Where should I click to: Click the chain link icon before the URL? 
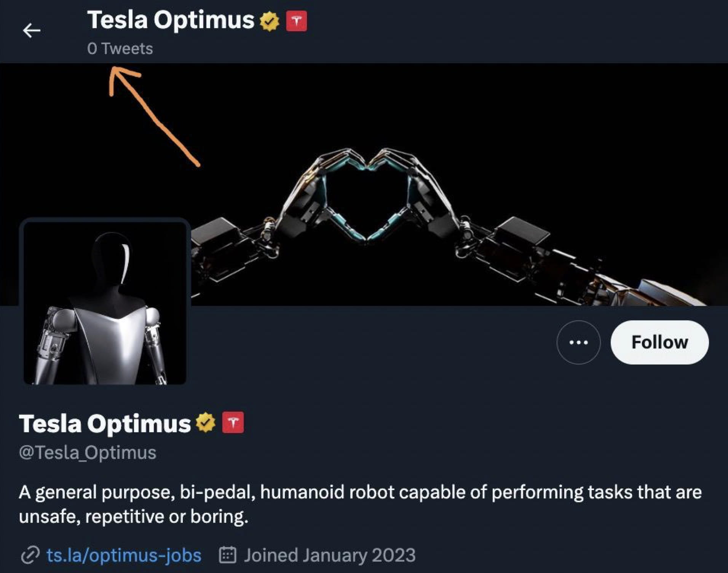coord(30,555)
